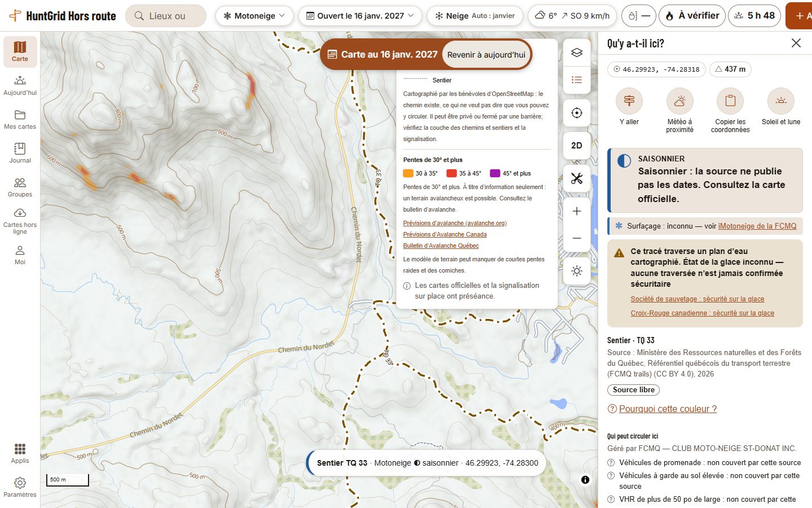Screen dimensions: 812x508
Task: Center map on my location
Action: 576,113
